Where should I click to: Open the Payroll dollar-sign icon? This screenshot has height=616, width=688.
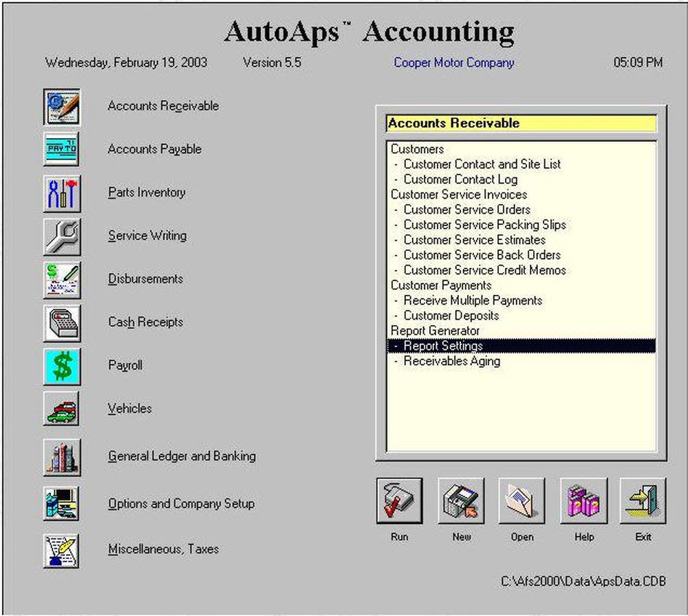click(62, 366)
